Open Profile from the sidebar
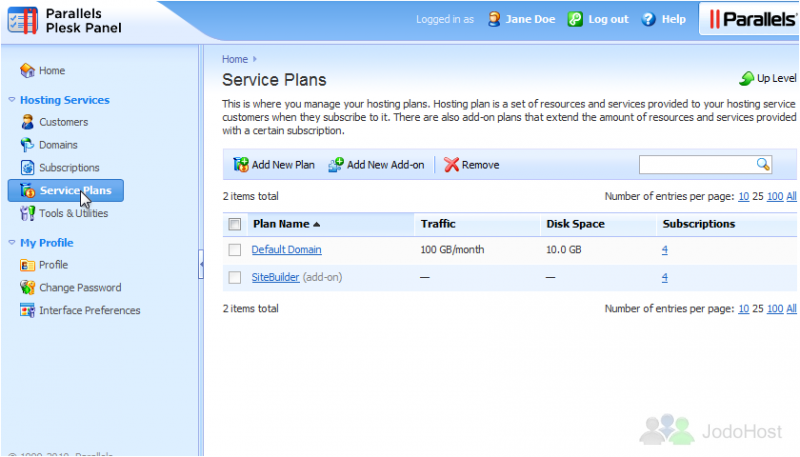Screen dimensions: 800x457 pos(54,265)
